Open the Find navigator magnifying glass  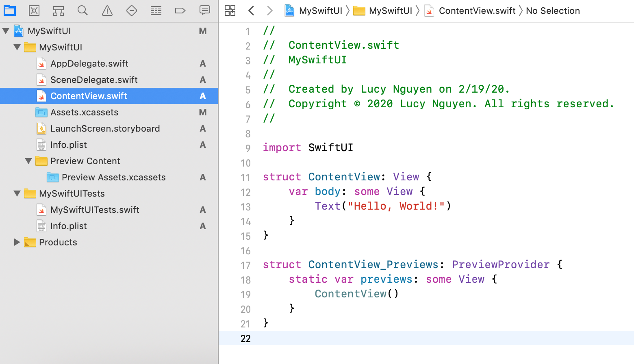point(83,11)
